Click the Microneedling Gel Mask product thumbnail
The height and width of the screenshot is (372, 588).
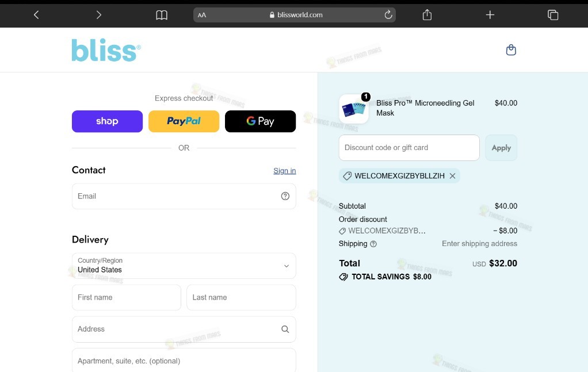354,109
